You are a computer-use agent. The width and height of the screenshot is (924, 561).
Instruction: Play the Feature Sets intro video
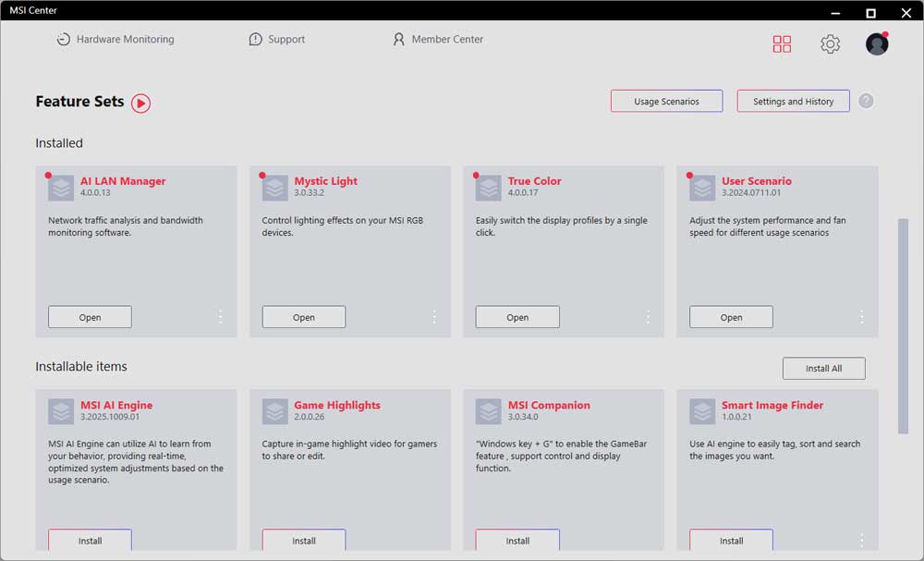140,104
